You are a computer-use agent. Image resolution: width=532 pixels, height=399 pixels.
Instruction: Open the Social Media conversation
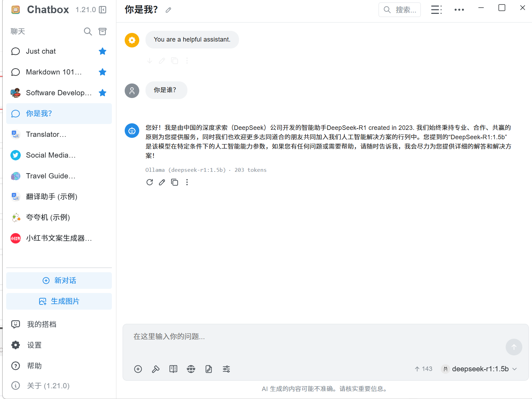[59, 155]
